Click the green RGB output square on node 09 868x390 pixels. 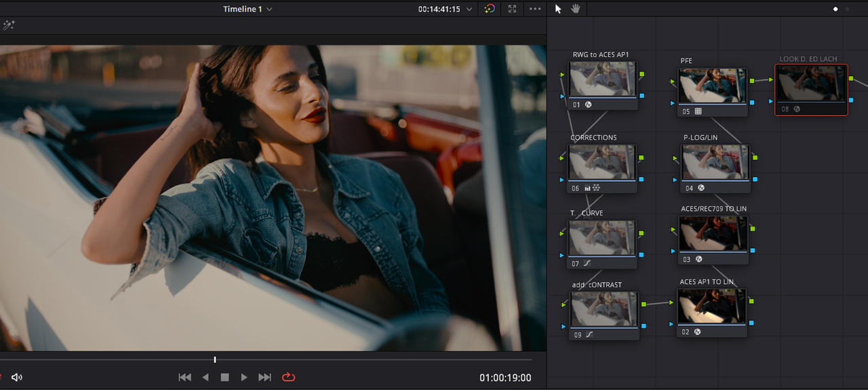(x=643, y=305)
